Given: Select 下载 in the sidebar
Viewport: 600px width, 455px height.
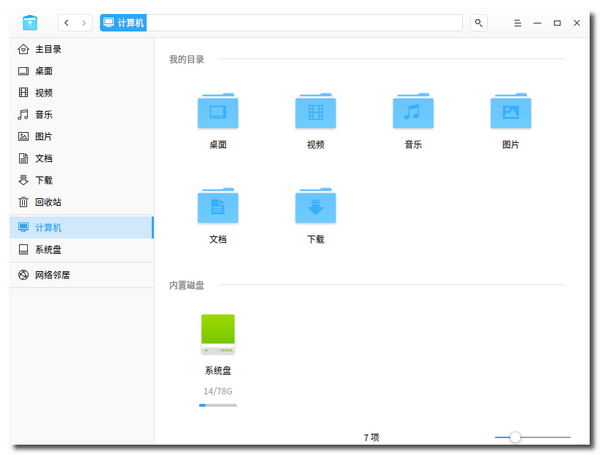Looking at the screenshot, I should pyautogui.click(x=82, y=180).
